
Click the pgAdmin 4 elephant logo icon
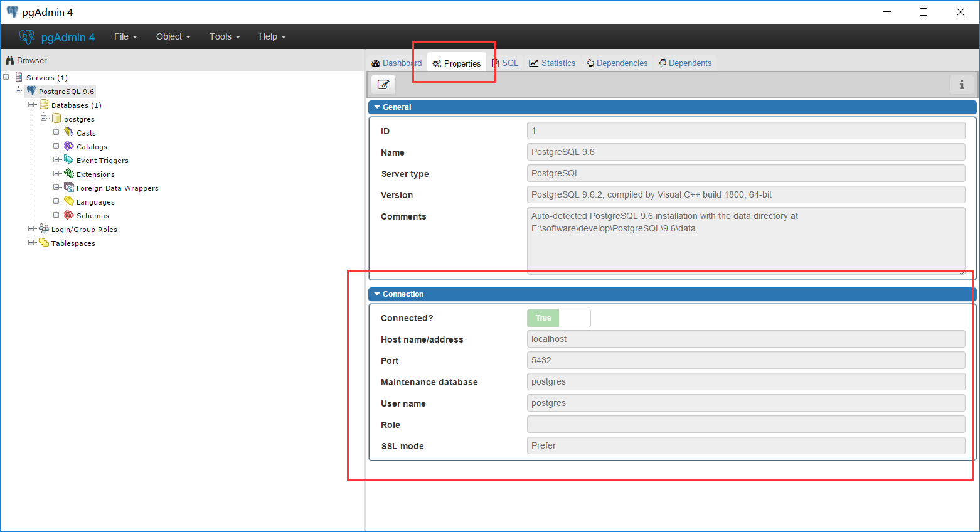pos(26,37)
